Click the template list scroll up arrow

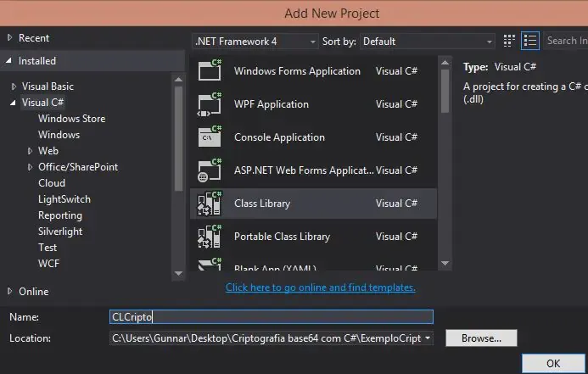click(445, 63)
